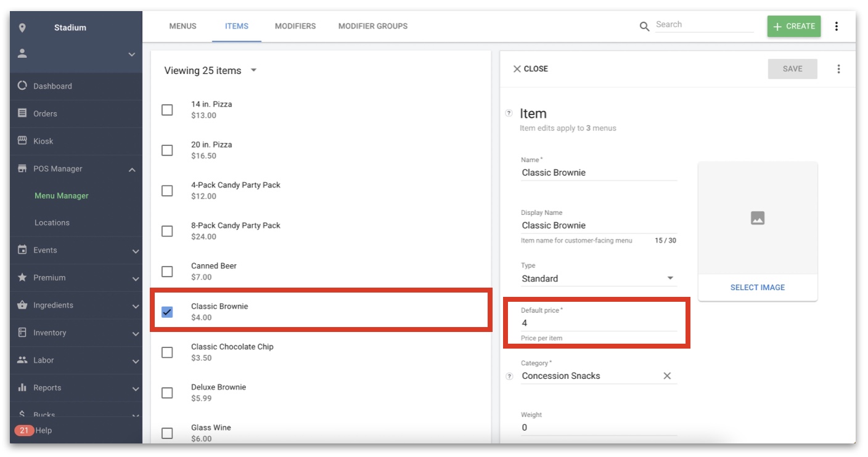Click the Name field with Classic Brownie

pos(599,172)
